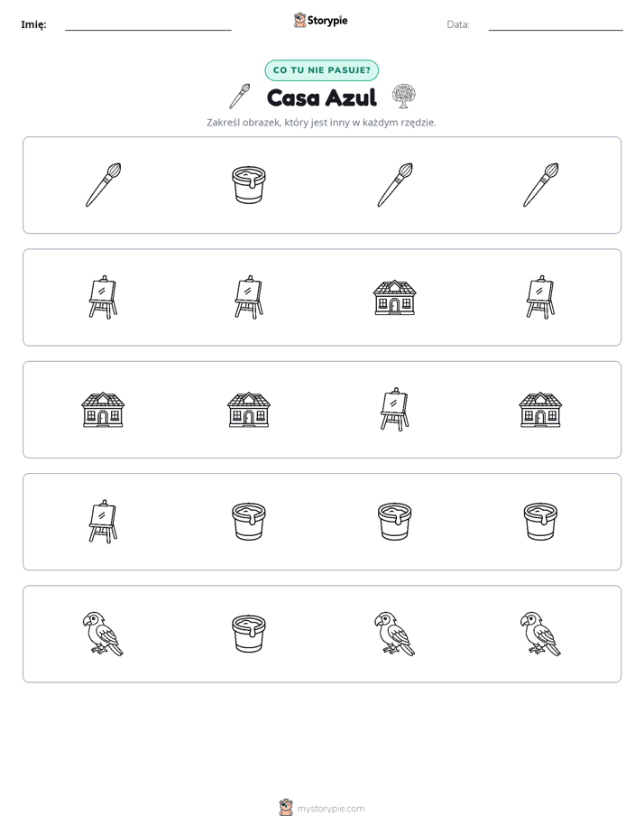Click the first parrot in the bottom row
The image size is (644, 834).
tap(103, 634)
